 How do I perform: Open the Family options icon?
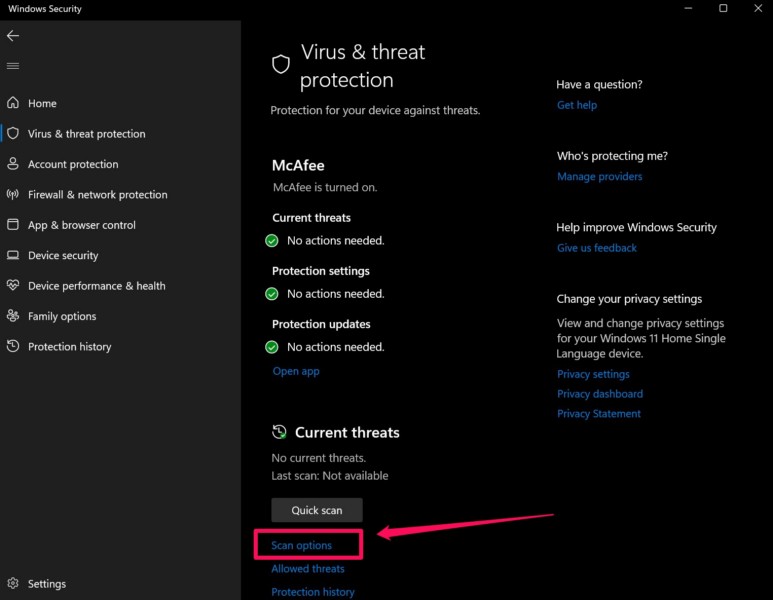pyautogui.click(x=13, y=316)
